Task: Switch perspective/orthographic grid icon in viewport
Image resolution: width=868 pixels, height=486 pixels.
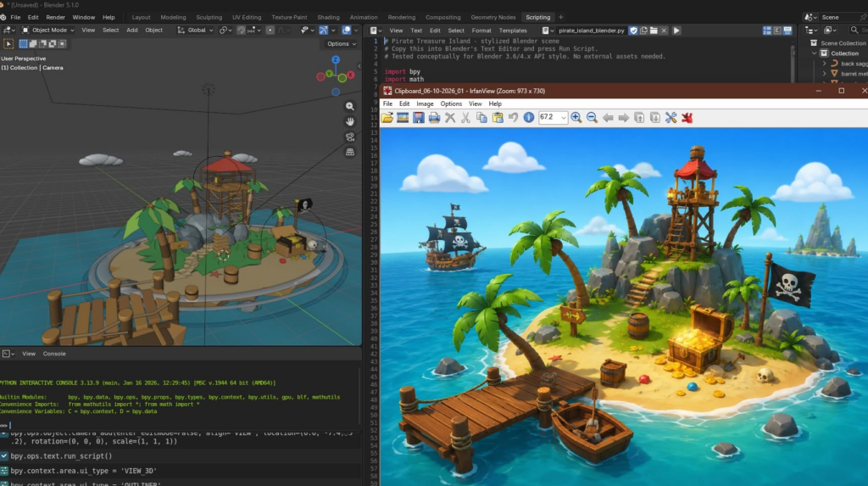Action: [350, 152]
